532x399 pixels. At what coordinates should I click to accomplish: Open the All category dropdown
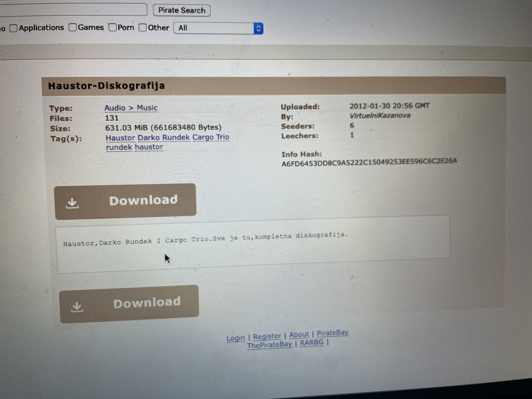tap(218, 28)
